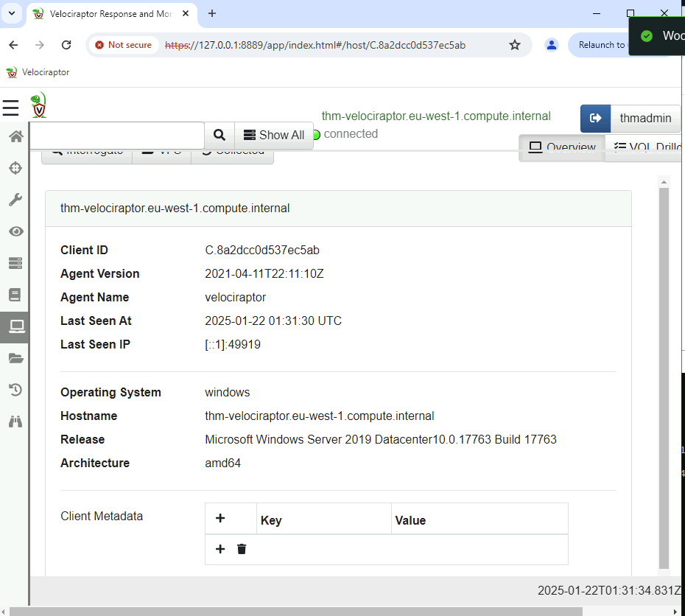Click Last Seen IP value [::1]:49919
This screenshot has width=685, height=616.
[x=233, y=344]
